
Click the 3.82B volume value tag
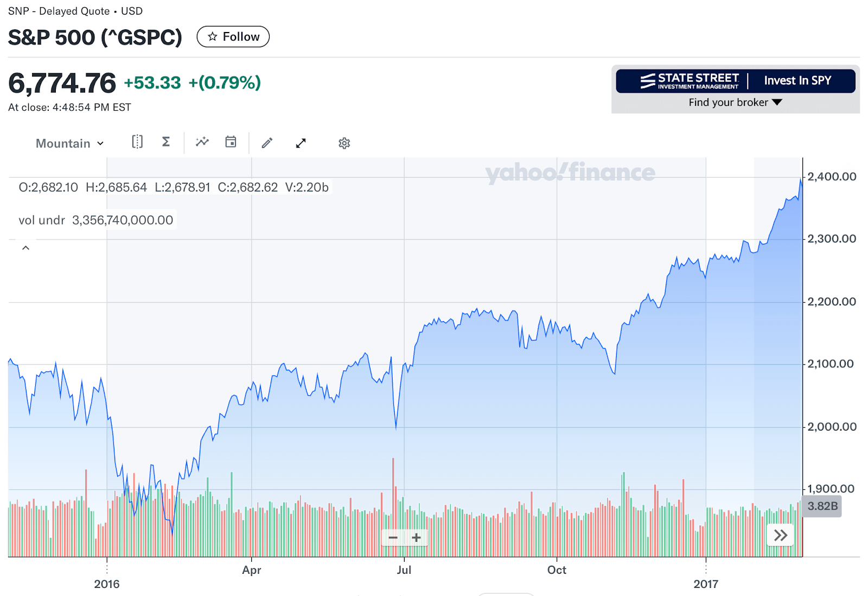pos(822,506)
